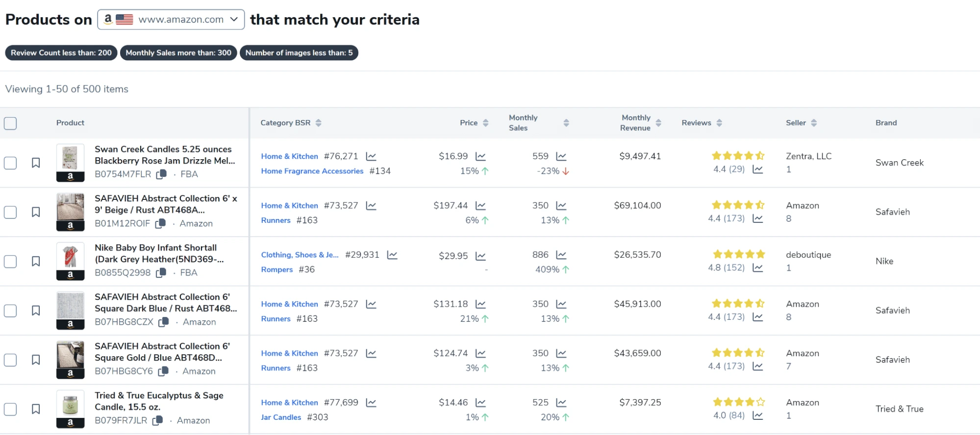Bookmark the Swan Creek Candles product
980x435 pixels.
[36, 163]
